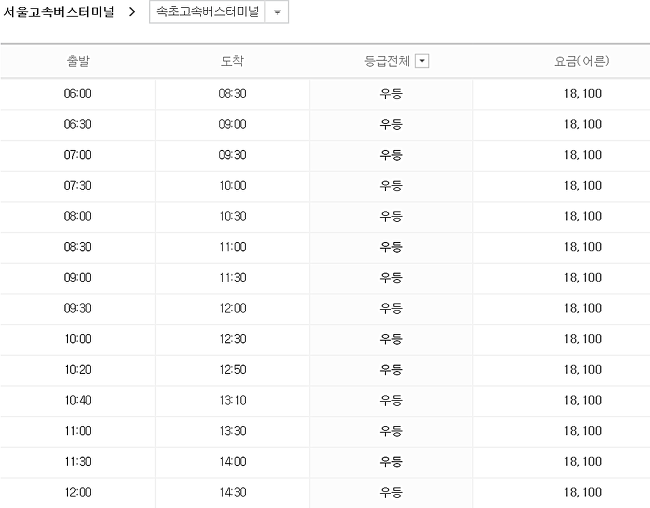Click the 10:30 arrival time

[x=233, y=216]
